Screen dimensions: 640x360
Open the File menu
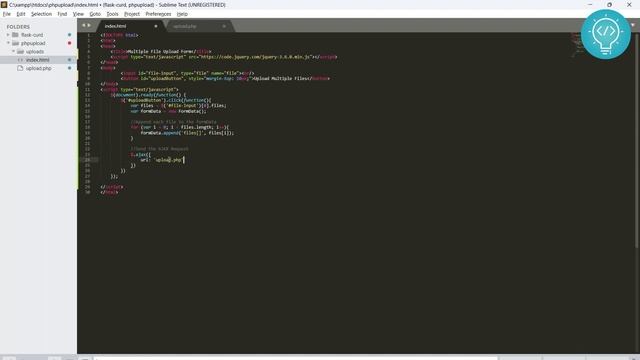(x=7, y=14)
